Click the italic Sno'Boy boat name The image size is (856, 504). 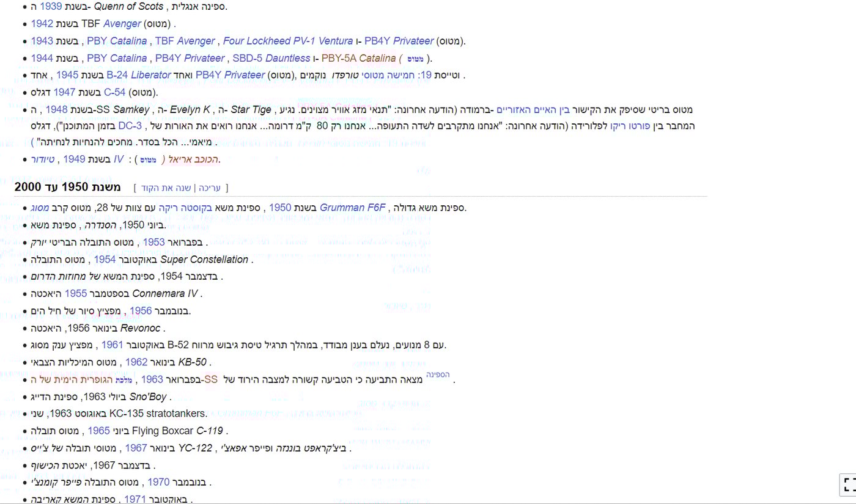[148, 397]
